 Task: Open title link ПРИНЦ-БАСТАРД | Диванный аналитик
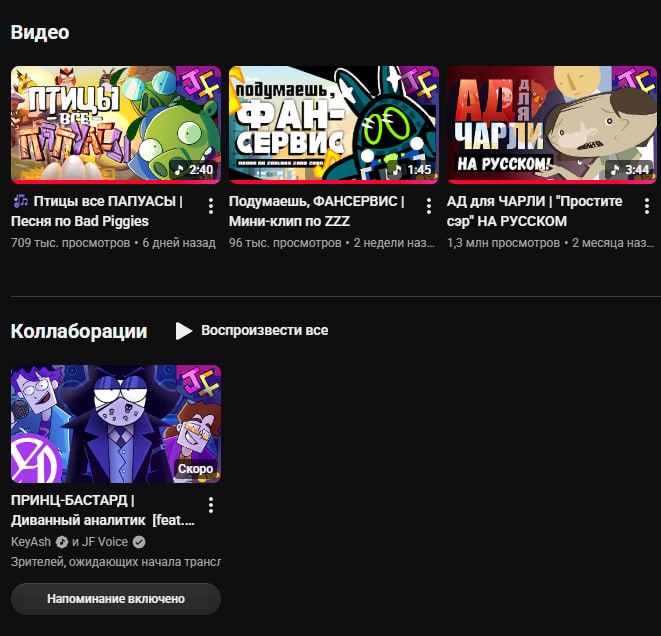(x=103, y=510)
